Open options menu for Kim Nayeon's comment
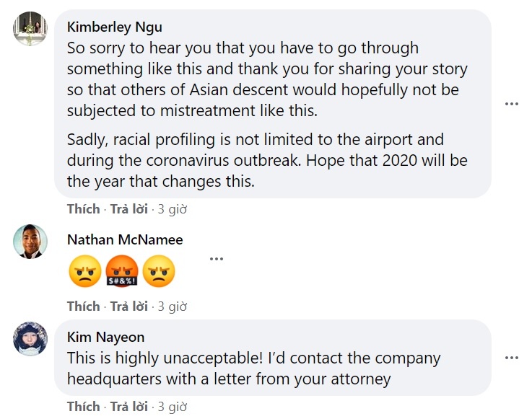 coord(512,358)
